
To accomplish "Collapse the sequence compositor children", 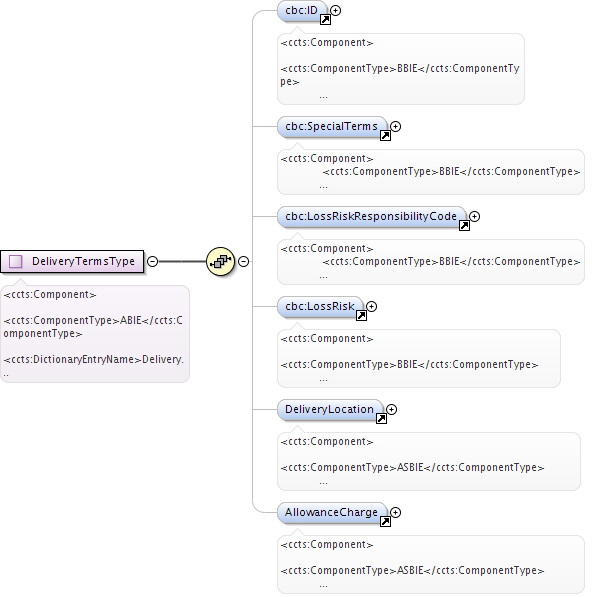I will [243, 262].
